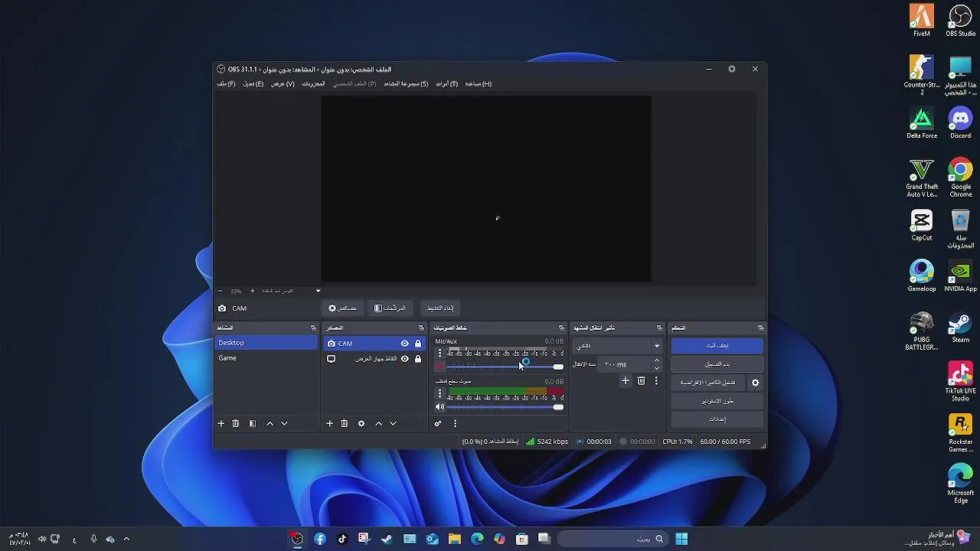Image resolution: width=980 pixels, height=551 pixels.
Task: Increase transition duration with up arrow
Action: pyautogui.click(x=656, y=360)
